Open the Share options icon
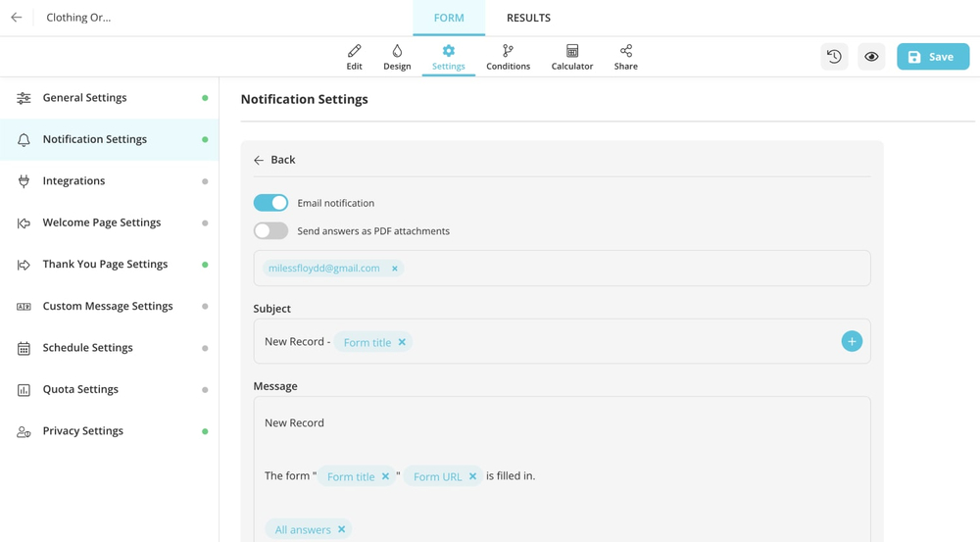980x542 pixels. pos(625,57)
